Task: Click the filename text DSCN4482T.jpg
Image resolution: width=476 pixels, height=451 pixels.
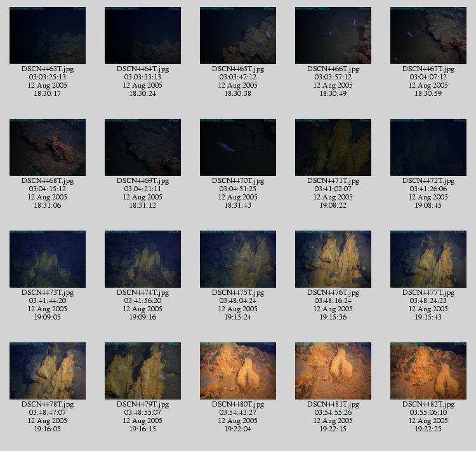Action: tap(428, 405)
